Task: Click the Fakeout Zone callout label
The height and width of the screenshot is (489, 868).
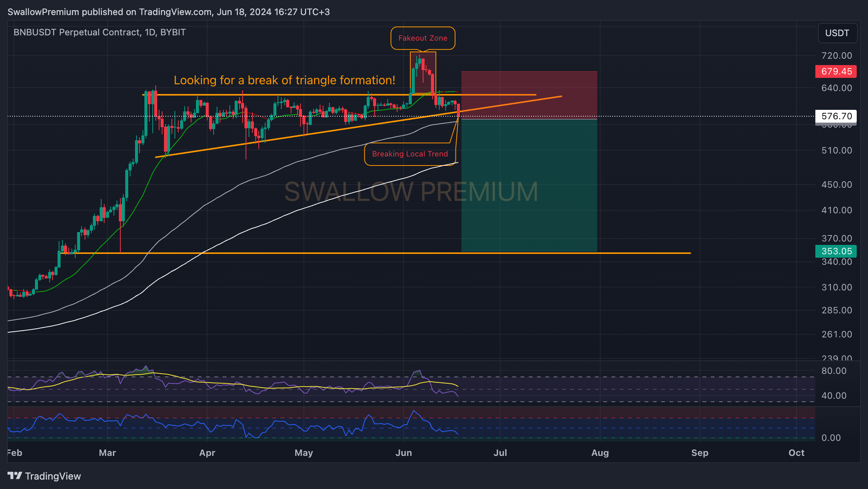Action: 423,38
